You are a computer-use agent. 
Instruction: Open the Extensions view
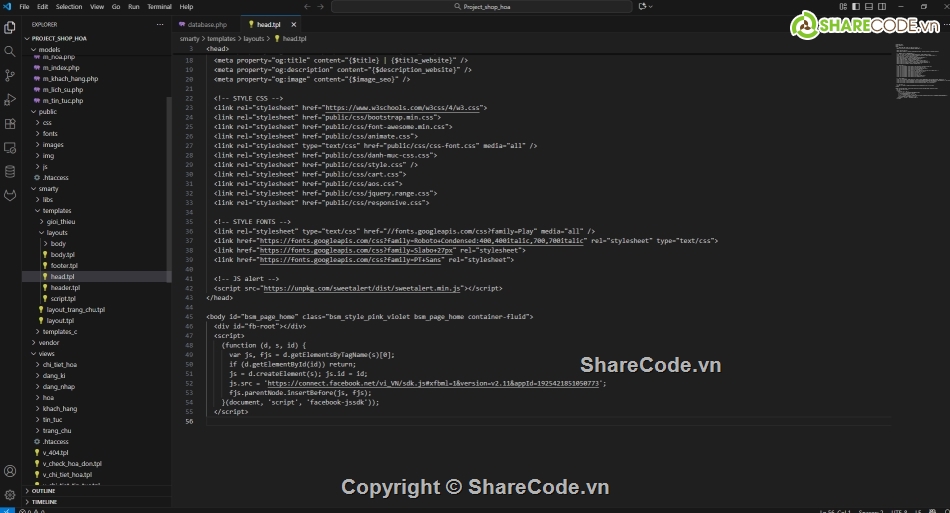click(x=10, y=124)
